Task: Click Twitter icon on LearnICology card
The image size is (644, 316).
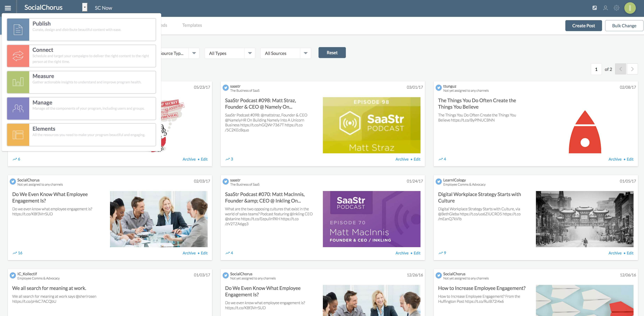Action: tap(438, 181)
